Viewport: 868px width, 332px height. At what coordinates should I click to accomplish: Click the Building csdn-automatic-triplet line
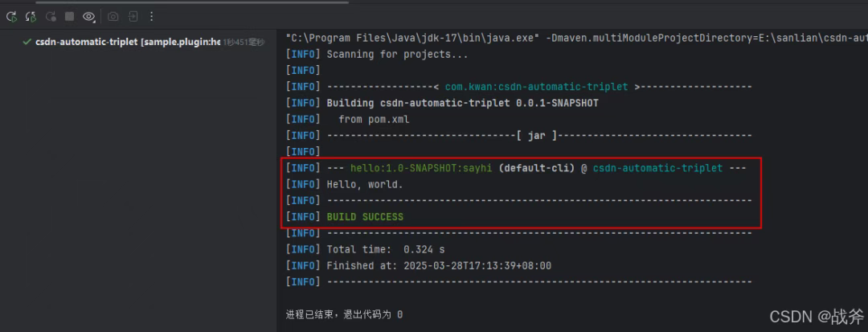pos(462,103)
